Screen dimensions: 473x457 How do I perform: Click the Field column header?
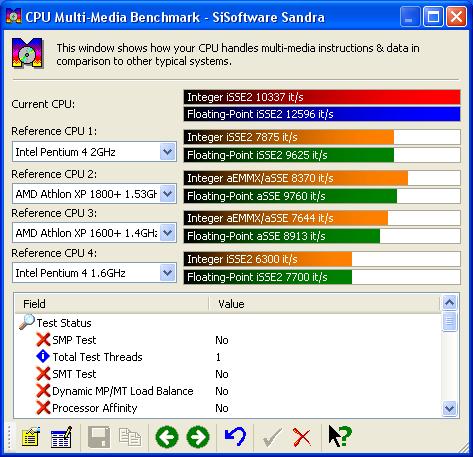112,304
